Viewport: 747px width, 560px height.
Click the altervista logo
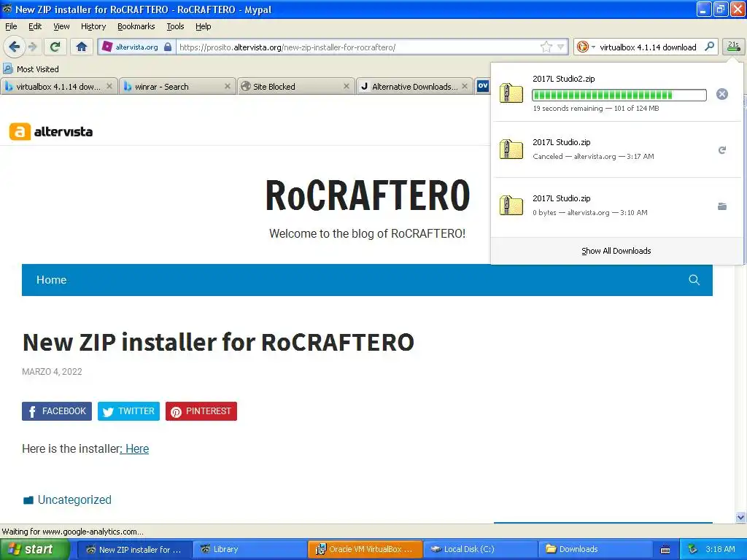pyautogui.click(x=51, y=131)
